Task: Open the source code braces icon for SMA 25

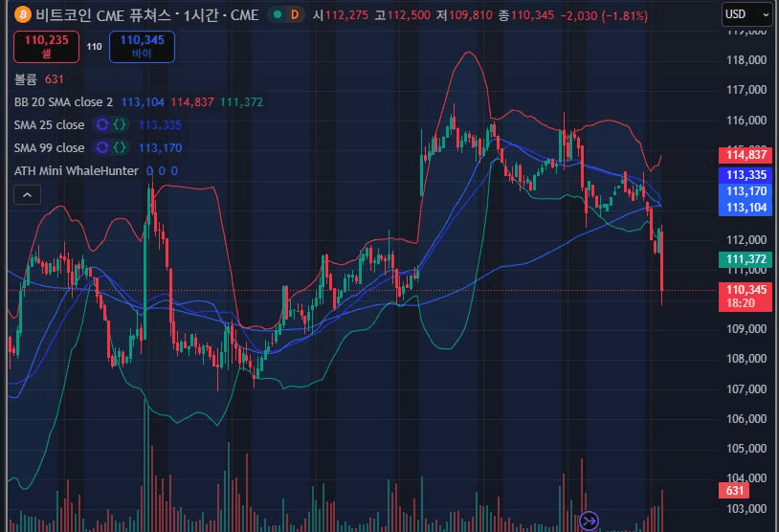Action: (121, 124)
